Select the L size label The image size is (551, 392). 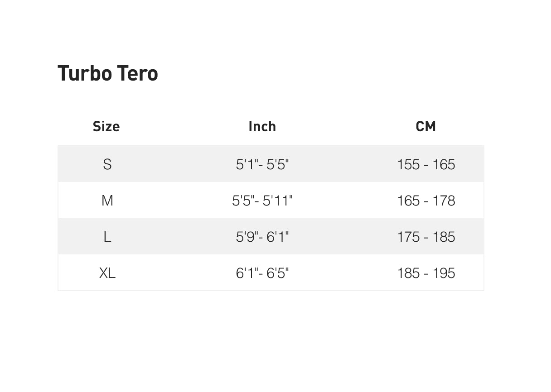pyautogui.click(x=107, y=237)
